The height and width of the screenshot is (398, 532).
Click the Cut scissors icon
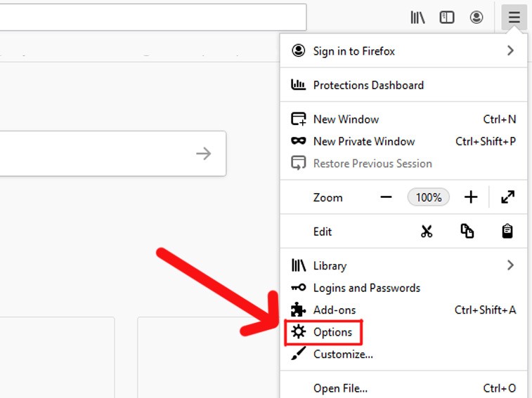click(x=427, y=232)
